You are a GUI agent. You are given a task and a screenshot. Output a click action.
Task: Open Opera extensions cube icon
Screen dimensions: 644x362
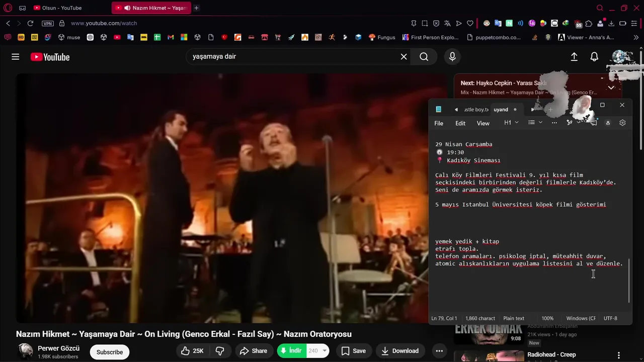pos(589,23)
